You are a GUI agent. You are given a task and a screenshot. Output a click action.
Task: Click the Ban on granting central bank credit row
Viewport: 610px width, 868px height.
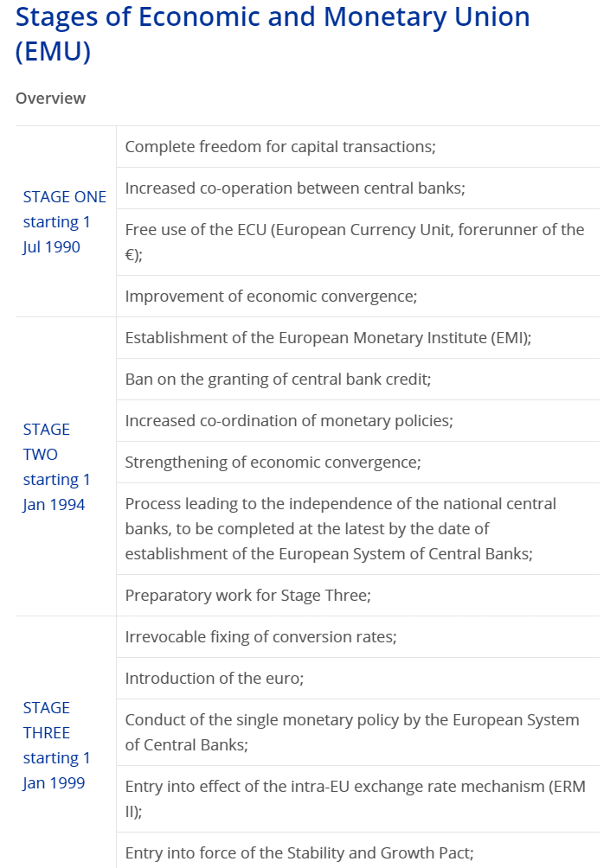[x=278, y=380]
